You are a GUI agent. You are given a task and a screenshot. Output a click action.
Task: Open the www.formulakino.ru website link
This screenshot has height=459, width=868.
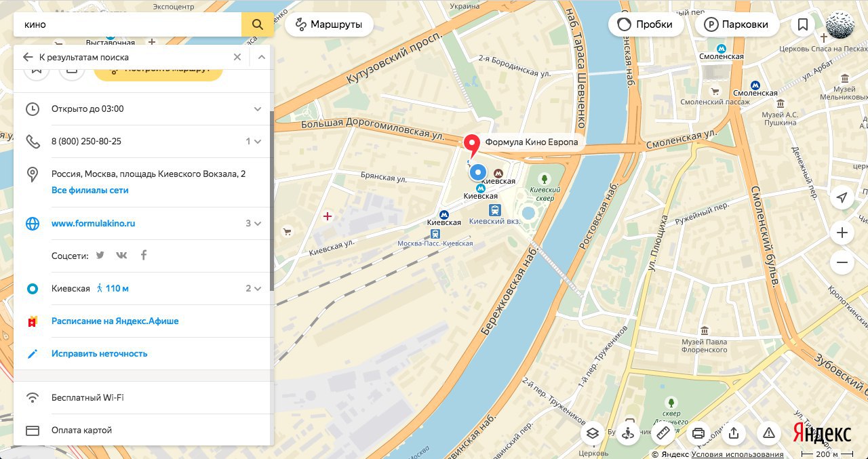(x=93, y=223)
